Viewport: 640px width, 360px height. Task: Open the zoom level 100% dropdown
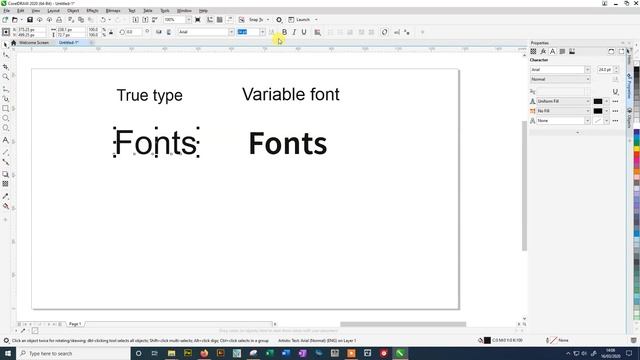click(188, 20)
